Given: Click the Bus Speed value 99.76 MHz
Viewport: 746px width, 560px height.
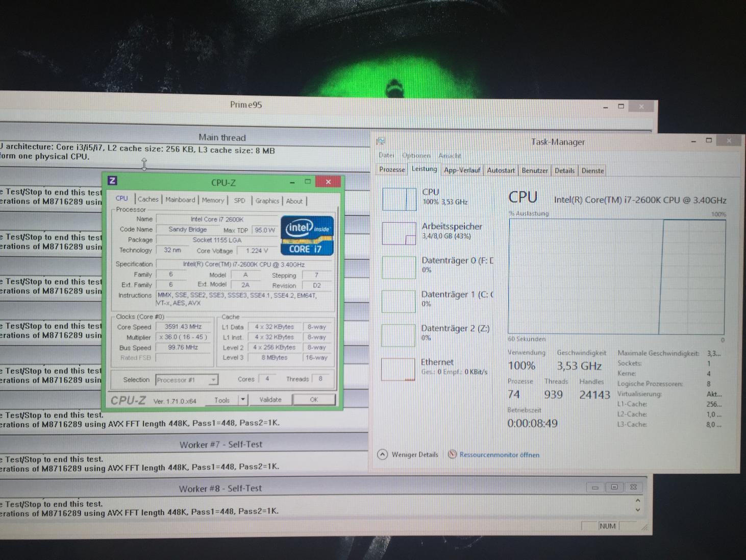Looking at the screenshot, I should (x=183, y=347).
